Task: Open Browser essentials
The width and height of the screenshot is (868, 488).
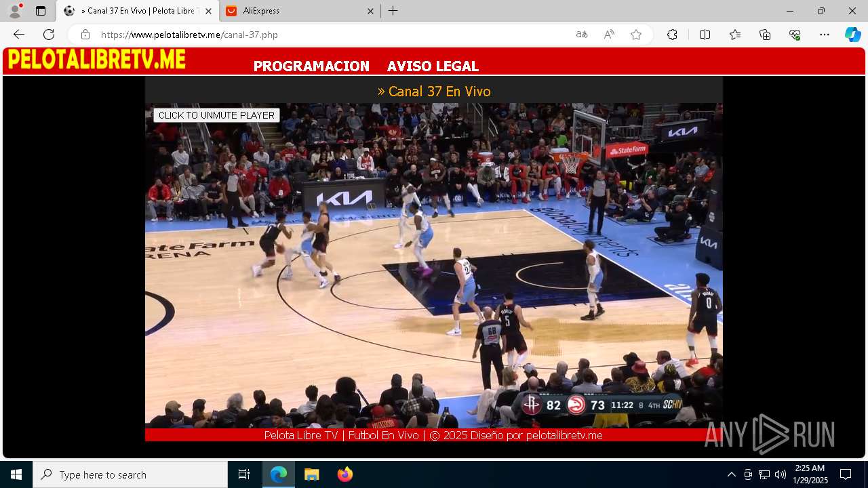Action: coord(795,35)
